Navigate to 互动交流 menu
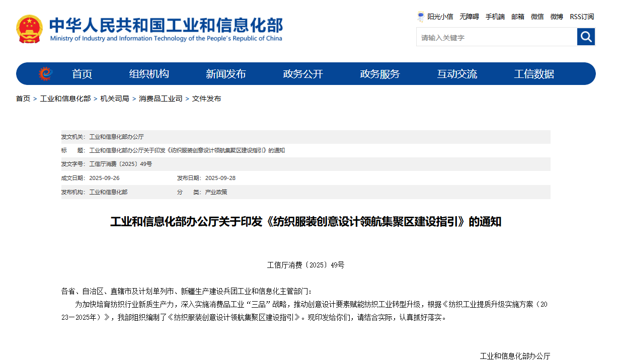This screenshot has height=364, width=617. (x=457, y=74)
